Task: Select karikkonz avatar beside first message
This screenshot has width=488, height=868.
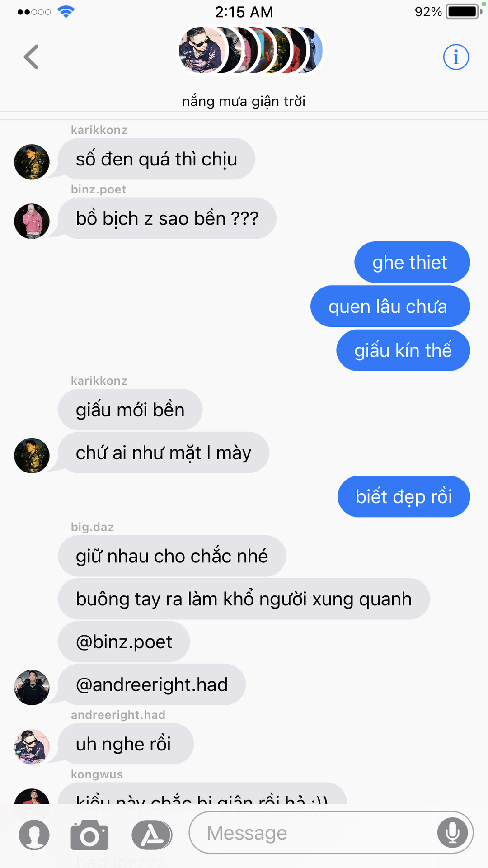Action: [x=32, y=162]
